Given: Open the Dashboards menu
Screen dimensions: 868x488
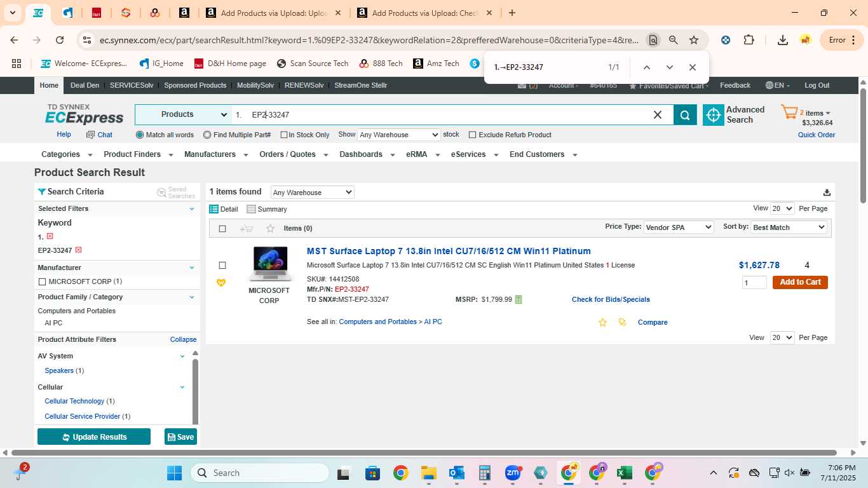Looking at the screenshot, I should point(367,154).
